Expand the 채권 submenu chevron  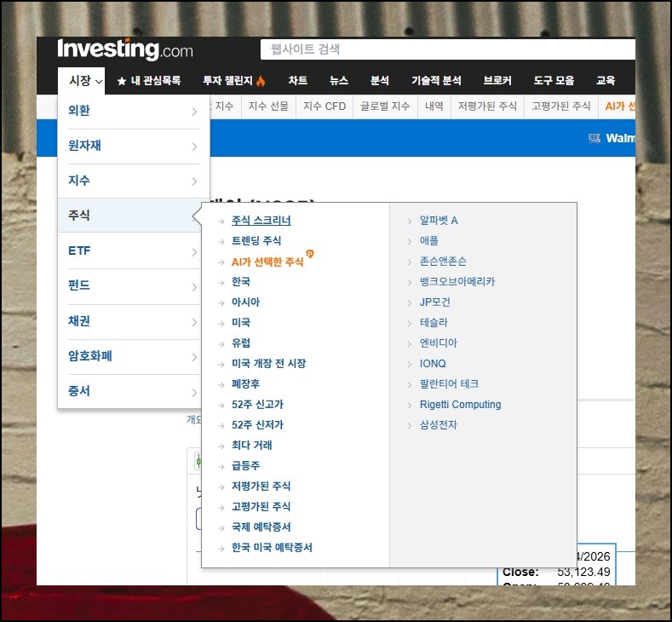click(x=194, y=322)
